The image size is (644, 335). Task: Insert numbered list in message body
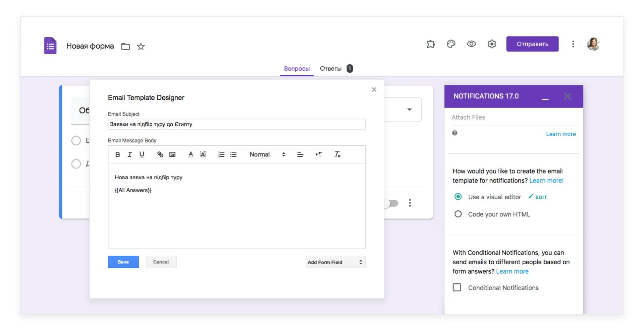click(221, 154)
